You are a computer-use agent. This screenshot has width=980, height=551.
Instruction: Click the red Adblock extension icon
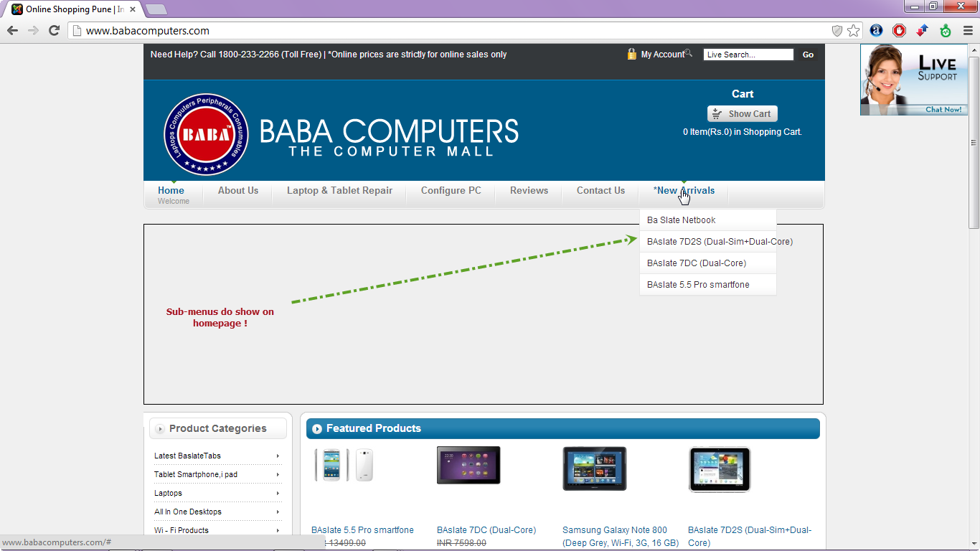pyautogui.click(x=899, y=31)
